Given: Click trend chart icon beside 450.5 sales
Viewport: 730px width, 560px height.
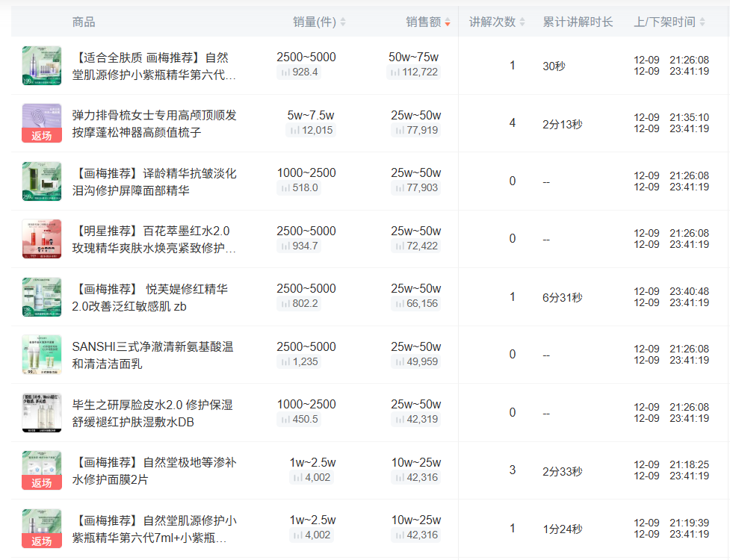Looking at the screenshot, I should (285, 420).
